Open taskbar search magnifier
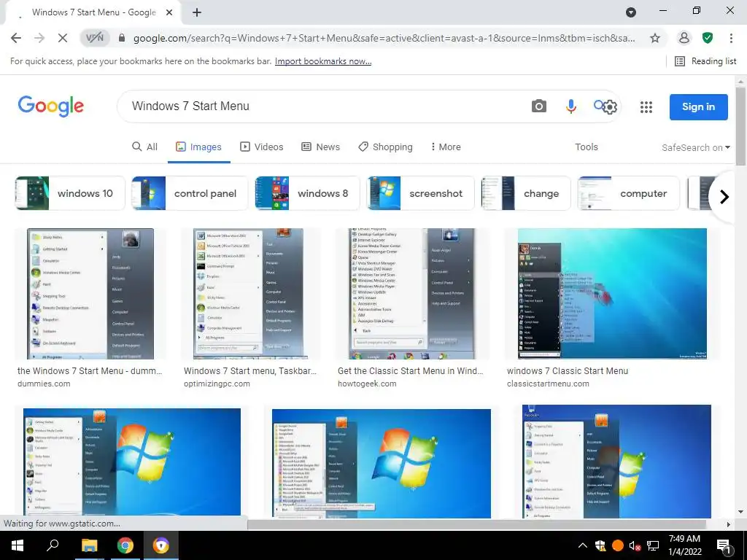The width and height of the screenshot is (747, 560). tap(53, 545)
